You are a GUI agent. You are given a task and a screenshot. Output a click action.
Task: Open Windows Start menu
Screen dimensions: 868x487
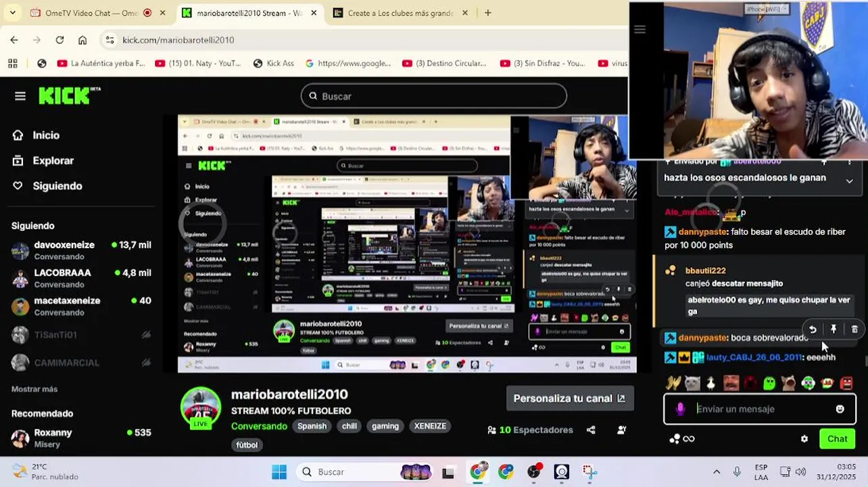(279, 471)
